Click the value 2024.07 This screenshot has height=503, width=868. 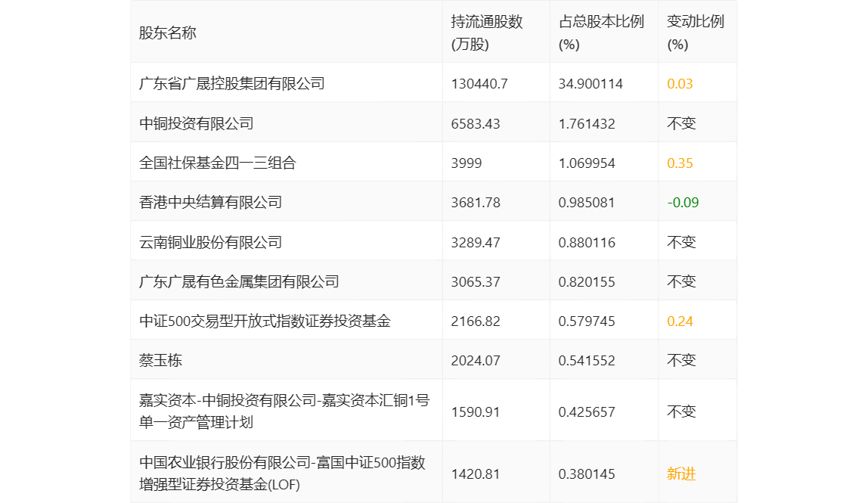(x=476, y=361)
